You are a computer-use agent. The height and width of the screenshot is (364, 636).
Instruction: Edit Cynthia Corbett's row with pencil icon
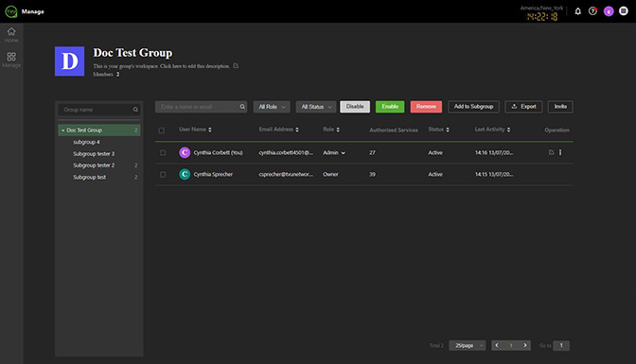551,152
